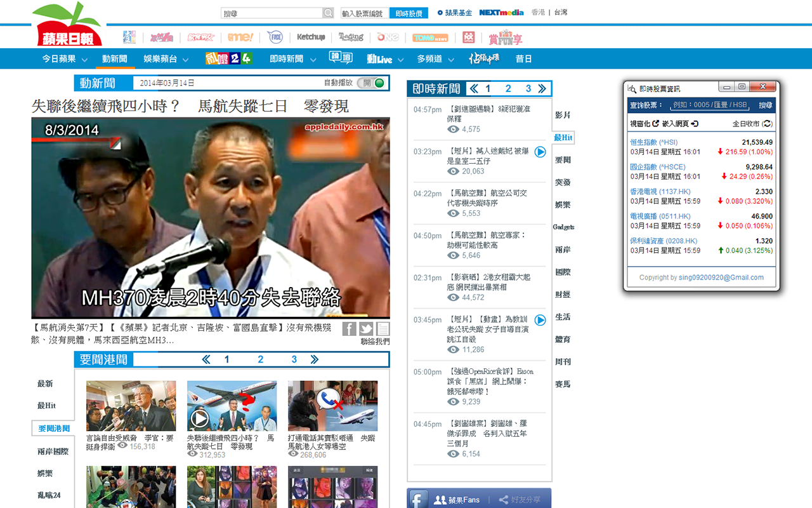
Task: Open the me! magazine icon
Action: point(240,37)
